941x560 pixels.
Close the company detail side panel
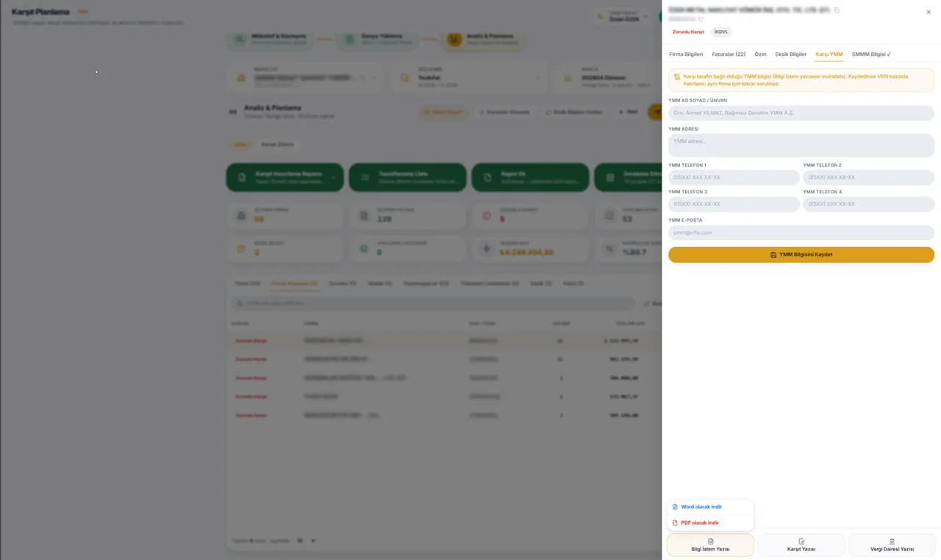coord(929,12)
